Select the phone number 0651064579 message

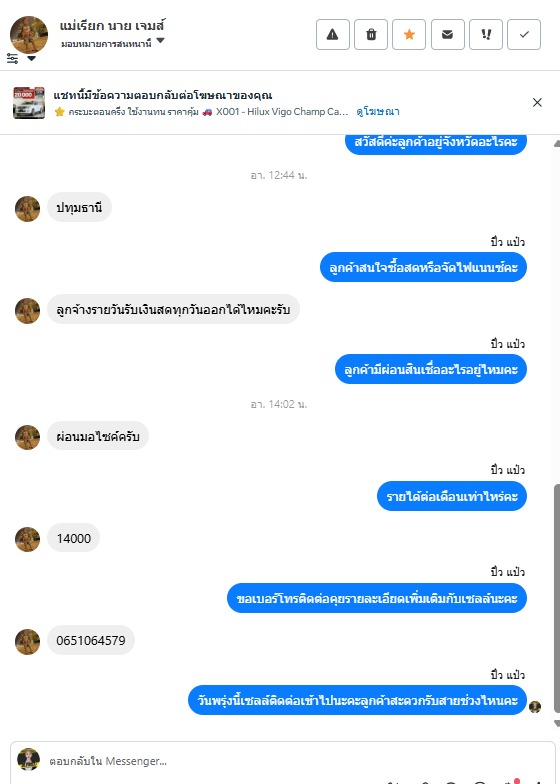(x=91, y=640)
